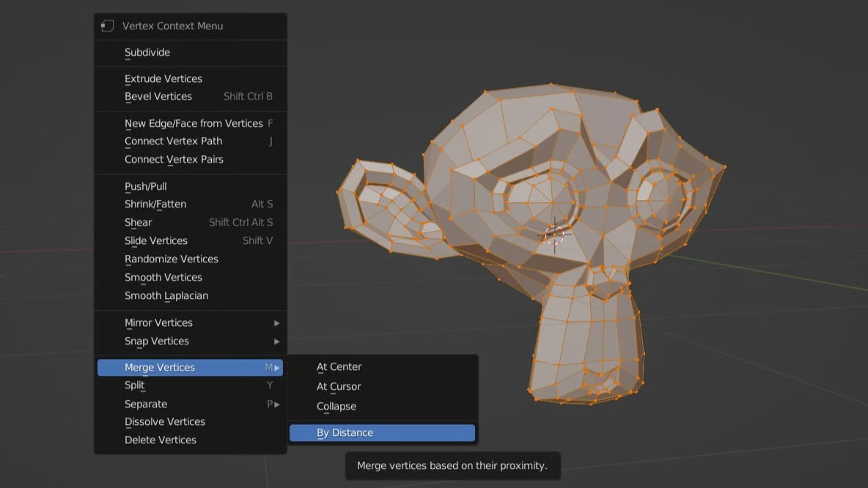This screenshot has height=488, width=868.
Task: Choose At Cursor from Merge Vertices submenu
Action: (x=338, y=386)
